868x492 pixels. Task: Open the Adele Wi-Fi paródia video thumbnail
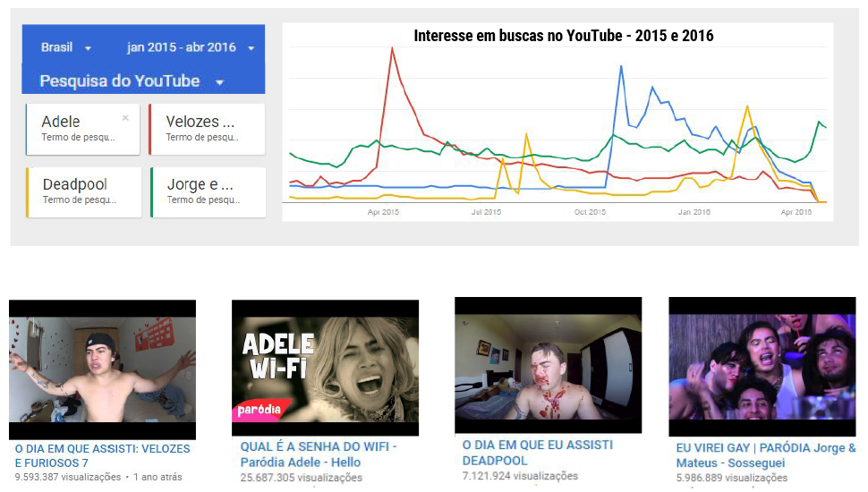pyautogui.click(x=325, y=368)
